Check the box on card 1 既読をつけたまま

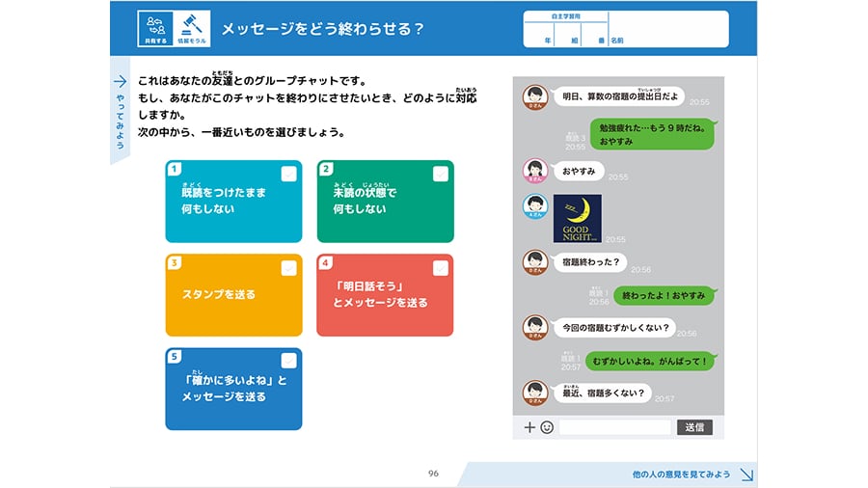(289, 174)
